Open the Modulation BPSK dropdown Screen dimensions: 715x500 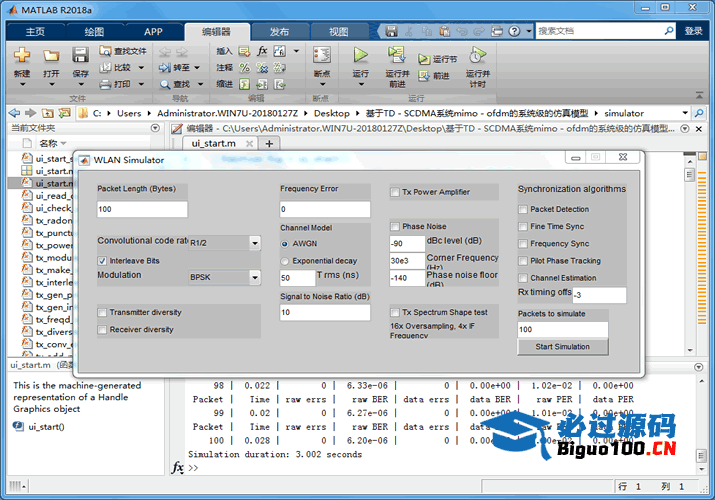pyautogui.click(x=253, y=277)
